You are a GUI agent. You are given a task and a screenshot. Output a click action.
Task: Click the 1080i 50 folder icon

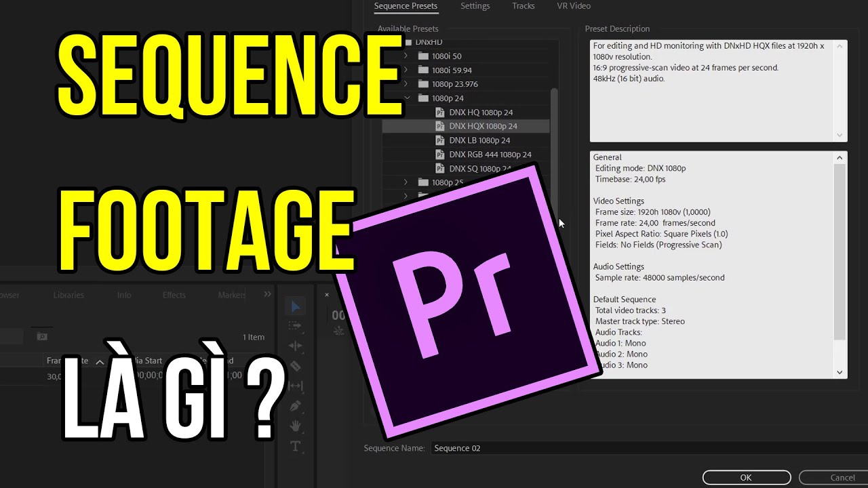(424, 56)
